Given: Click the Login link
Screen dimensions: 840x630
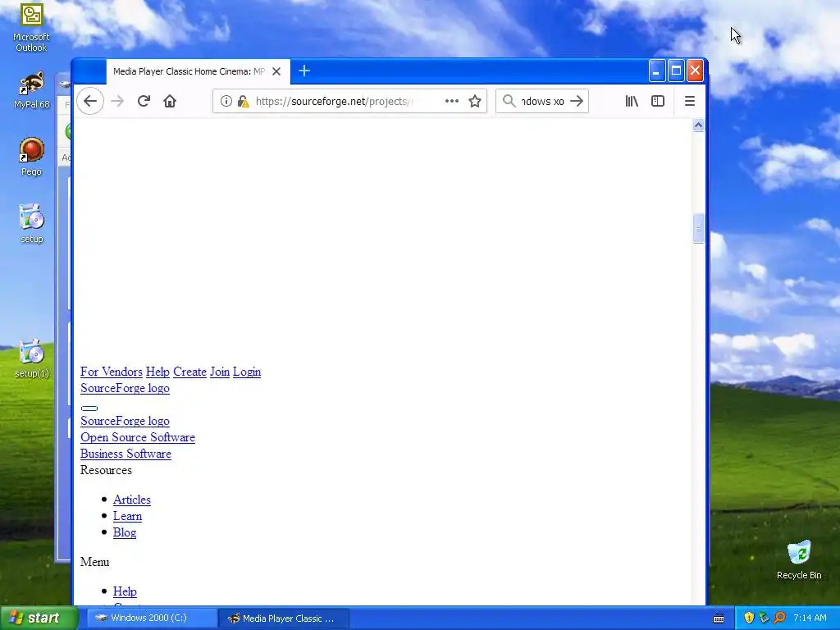Looking at the screenshot, I should (247, 372).
